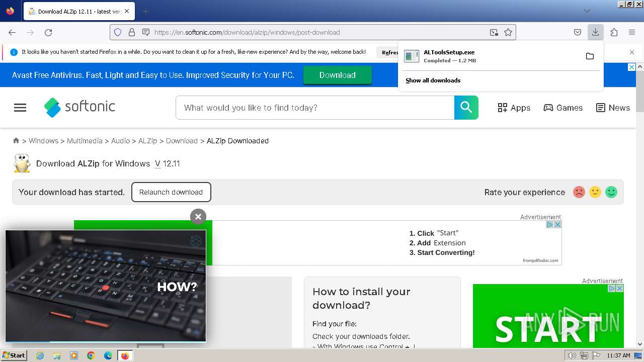Close the floating video popup
644x362 pixels.
click(198, 217)
